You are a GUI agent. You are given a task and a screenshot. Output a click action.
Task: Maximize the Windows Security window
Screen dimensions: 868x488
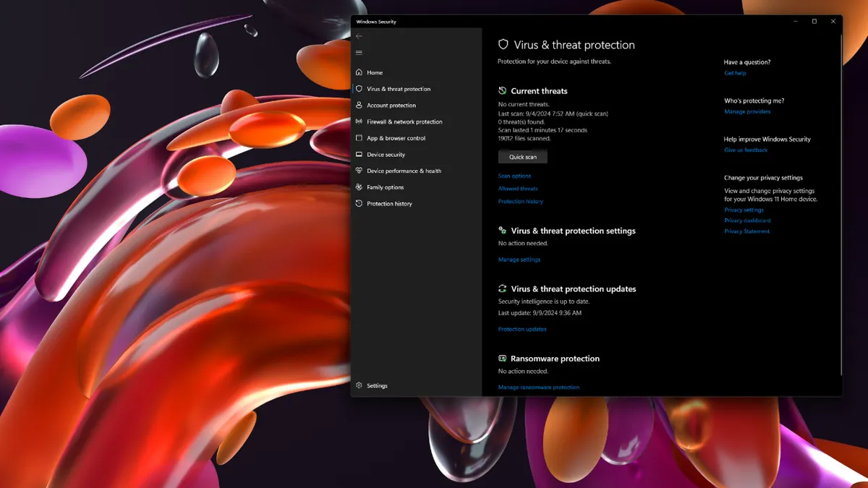[814, 22]
